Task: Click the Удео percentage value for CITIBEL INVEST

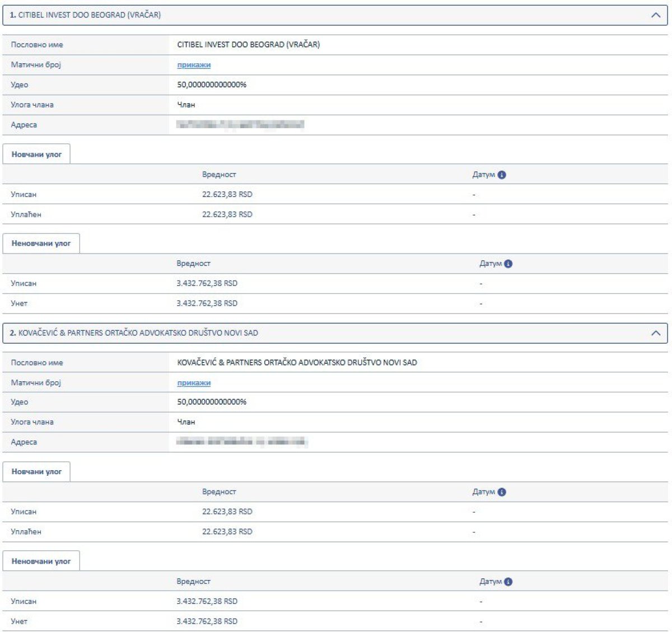Action: 212,85
